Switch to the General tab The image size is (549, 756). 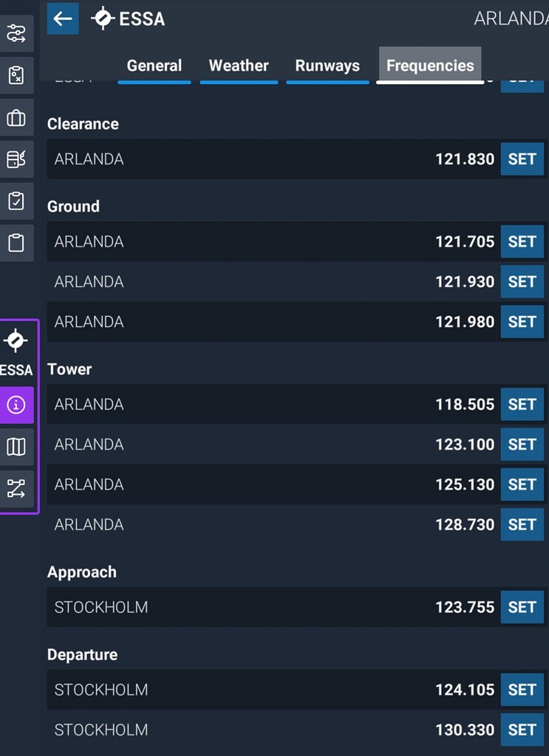tap(154, 66)
